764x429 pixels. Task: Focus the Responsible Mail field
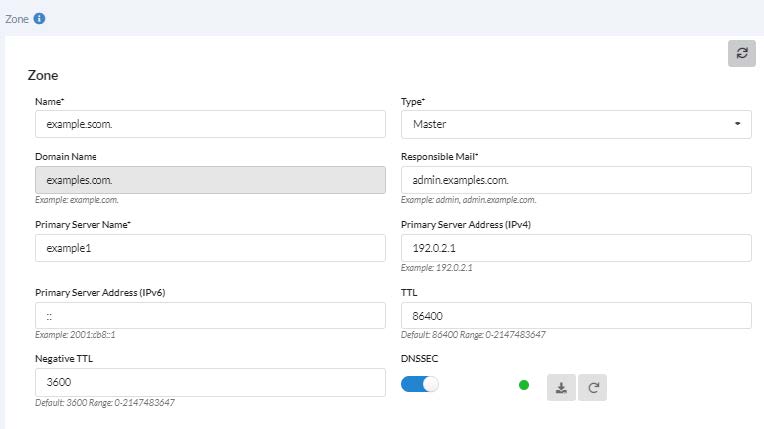(x=576, y=180)
